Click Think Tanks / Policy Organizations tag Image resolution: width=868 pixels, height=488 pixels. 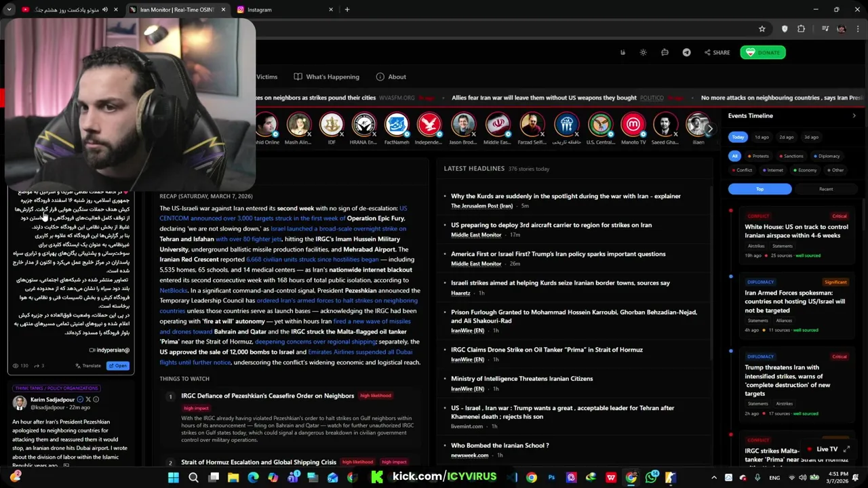tap(56, 388)
